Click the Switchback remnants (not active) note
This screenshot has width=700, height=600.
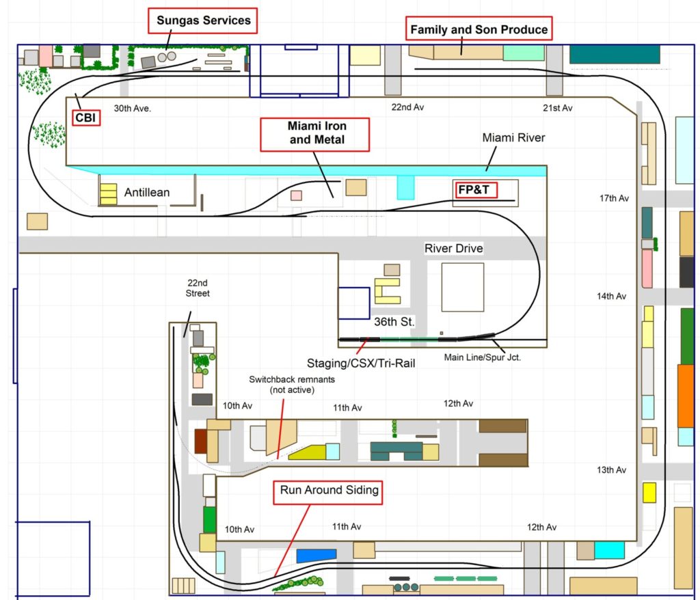tap(292, 384)
